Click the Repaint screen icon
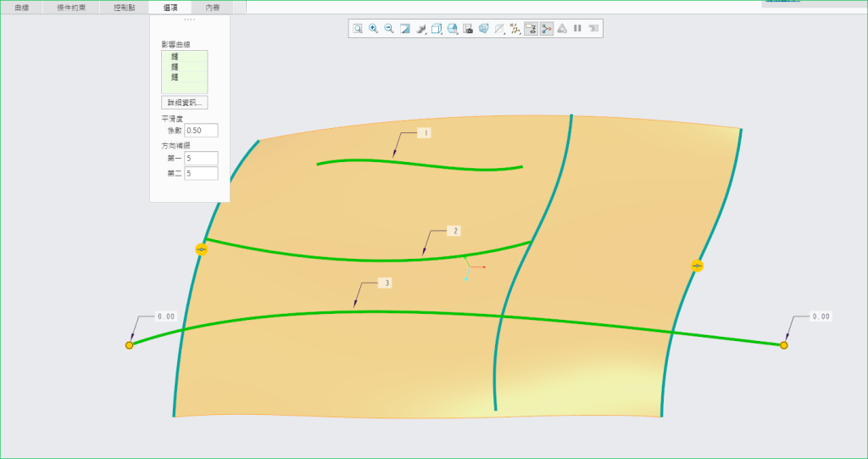The height and width of the screenshot is (459, 868). (x=405, y=28)
